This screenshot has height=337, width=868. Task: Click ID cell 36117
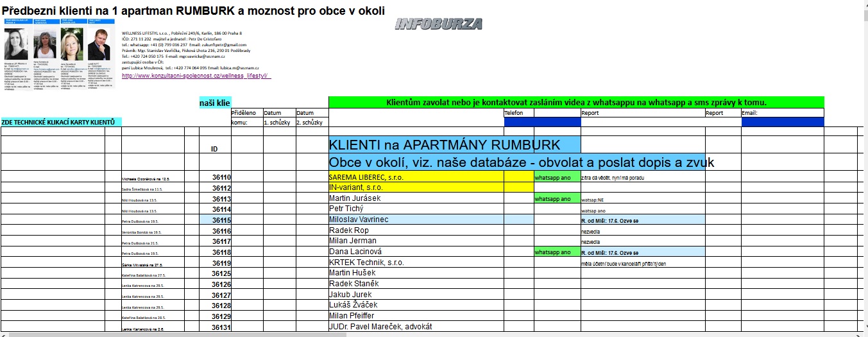215,241
